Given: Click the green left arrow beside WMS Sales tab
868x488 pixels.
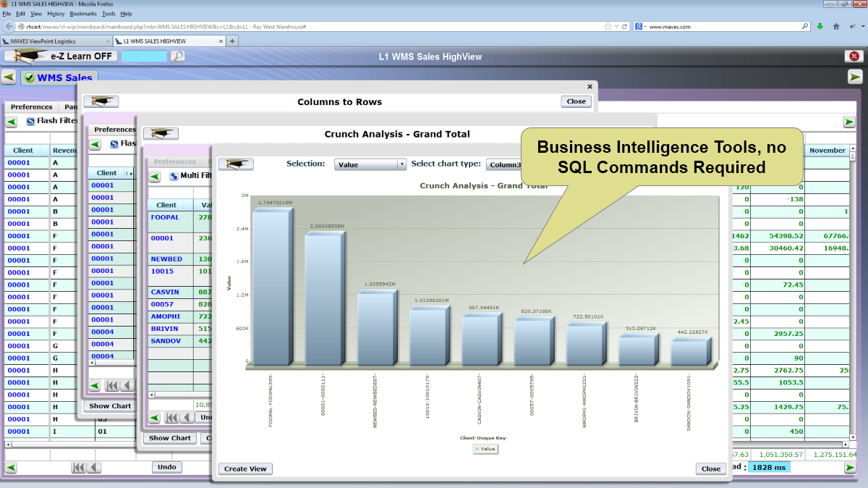Looking at the screenshot, I should click(9, 76).
